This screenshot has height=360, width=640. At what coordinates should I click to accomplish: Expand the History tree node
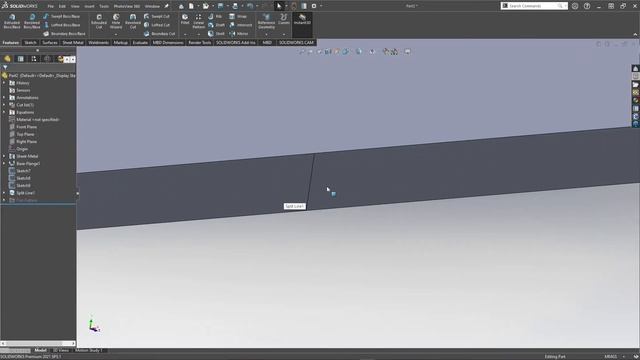pos(4,83)
